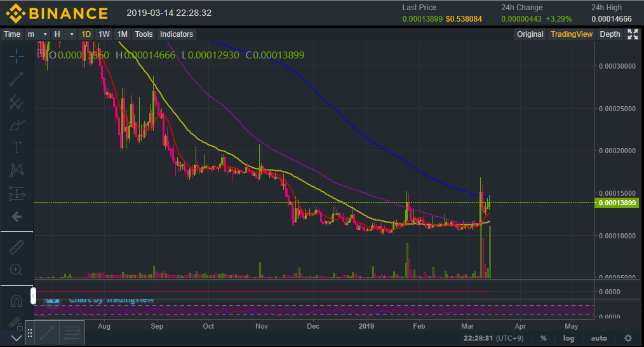Screen dimensions: 644x347
Task: Pick the trend line drawing tool
Action: point(17,79)
